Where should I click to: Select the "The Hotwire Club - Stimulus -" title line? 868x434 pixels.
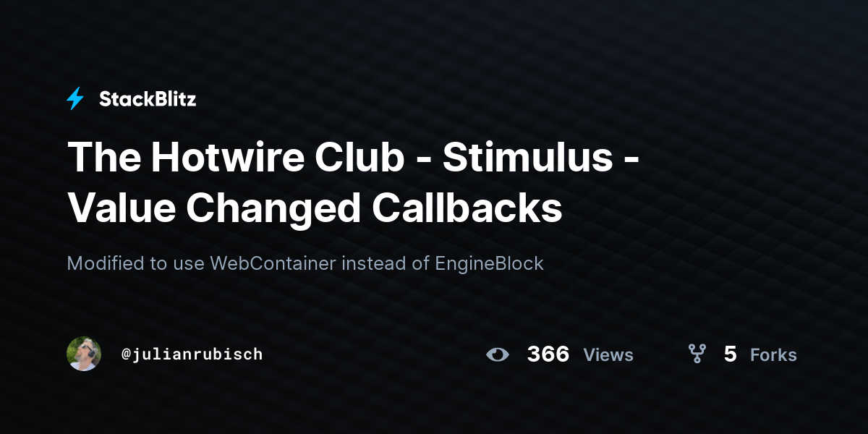tap(353, 158)
